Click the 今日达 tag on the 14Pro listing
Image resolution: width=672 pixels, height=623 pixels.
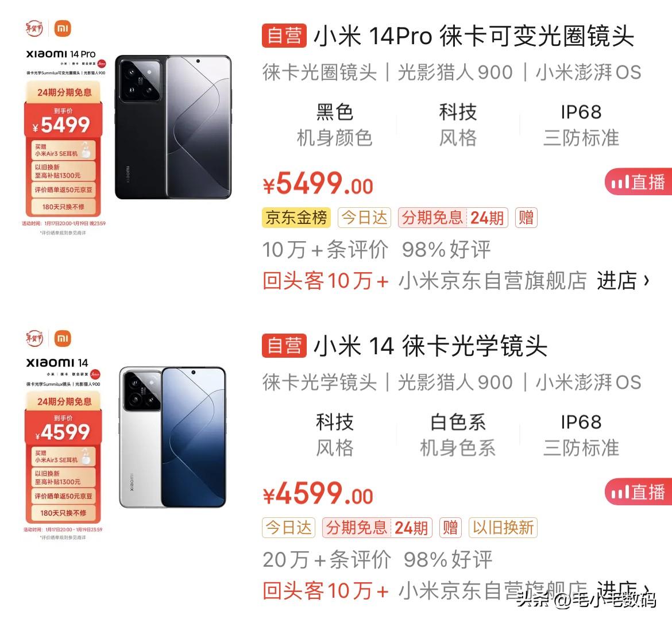[x=364, y=218]
